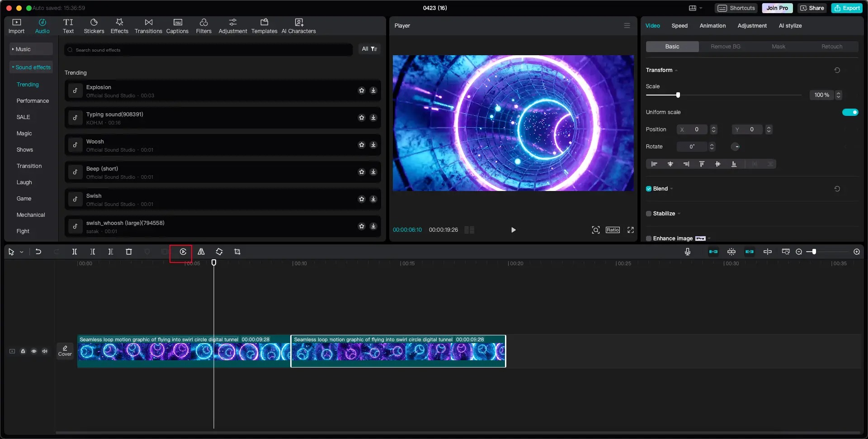Open the Effects panel
The image size is (868, 439).
click(x=119, y=26)
